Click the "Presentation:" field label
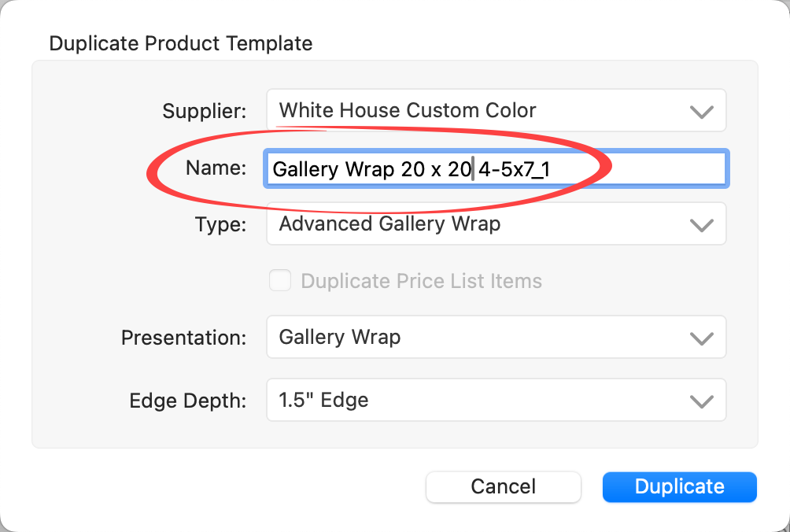790x532 pixels. click(x=183, y=338)
